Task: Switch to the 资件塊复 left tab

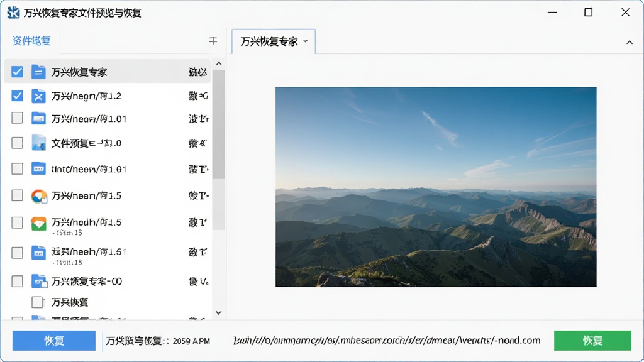Action: [x=31, y=41]
